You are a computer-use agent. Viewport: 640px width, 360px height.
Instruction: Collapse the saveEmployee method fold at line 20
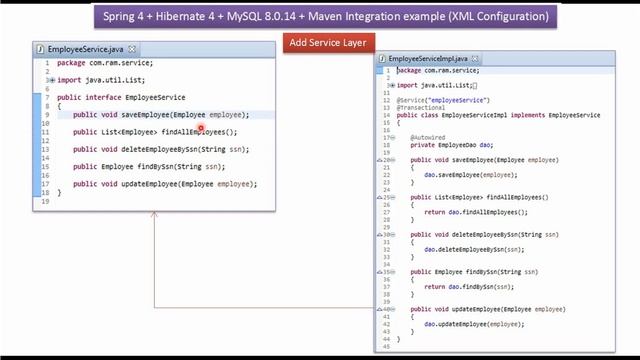pyautogui.click(x=393, y=160)
